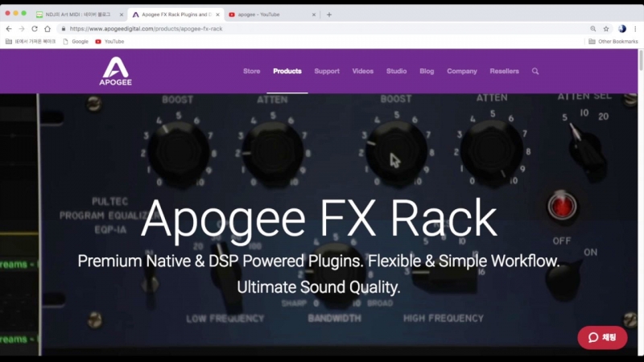Bookmark this page with the star icon
The height and width of the screenshot is (362, 644).
[606, 29]
